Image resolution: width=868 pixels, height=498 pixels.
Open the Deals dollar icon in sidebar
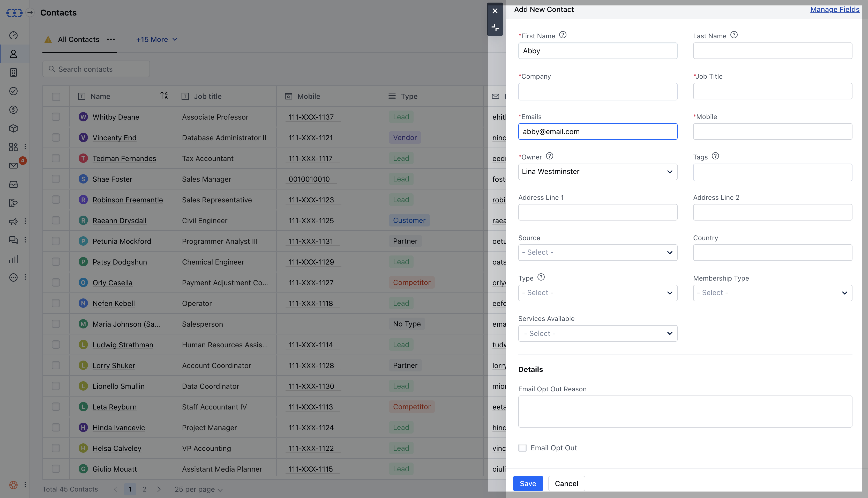tap(13, 110)
